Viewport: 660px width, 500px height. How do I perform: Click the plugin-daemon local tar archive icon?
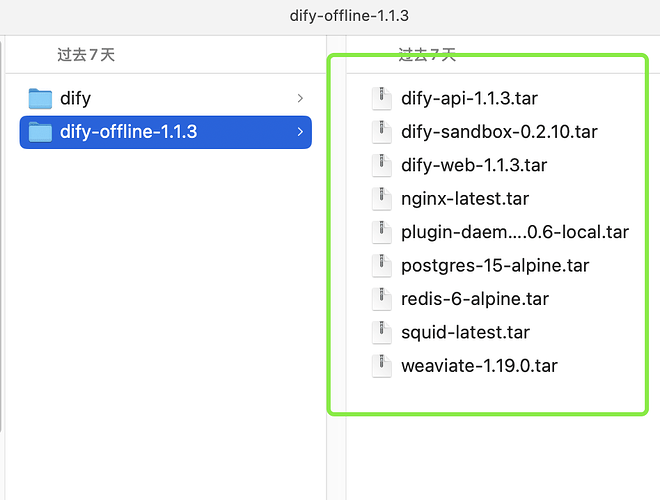tap(382, 232)
